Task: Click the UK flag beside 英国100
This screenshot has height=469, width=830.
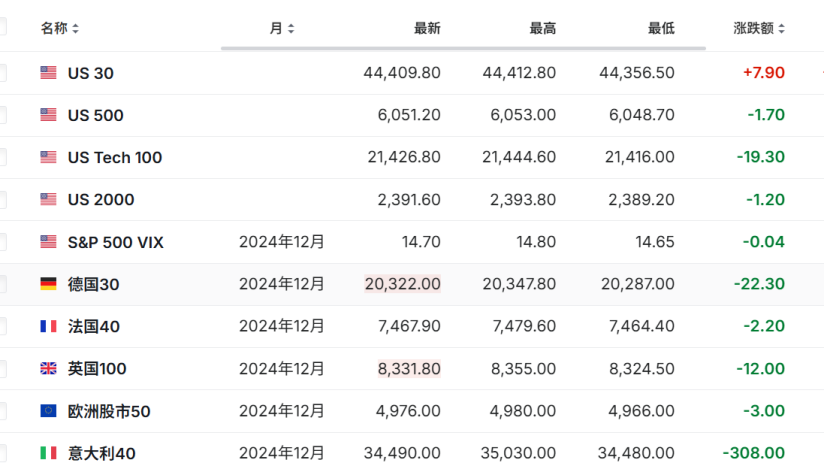Action: pyautogui.click(x=48, y=368)
